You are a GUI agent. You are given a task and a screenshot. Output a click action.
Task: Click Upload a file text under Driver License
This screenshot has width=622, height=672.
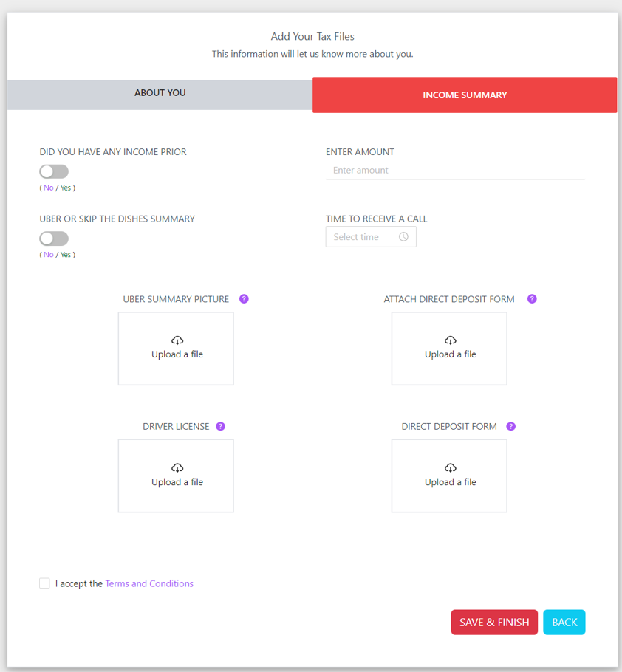pyautogui.click(x=177, y=482)
